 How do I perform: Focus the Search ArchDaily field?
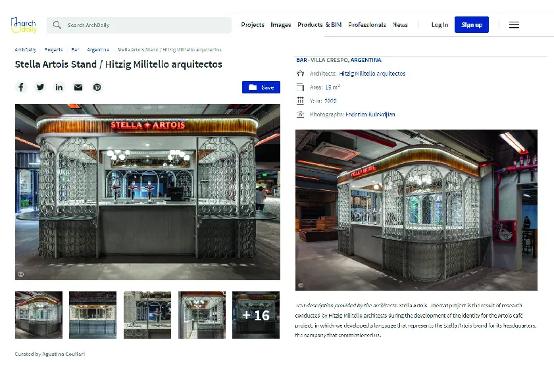tap(139, 25)
